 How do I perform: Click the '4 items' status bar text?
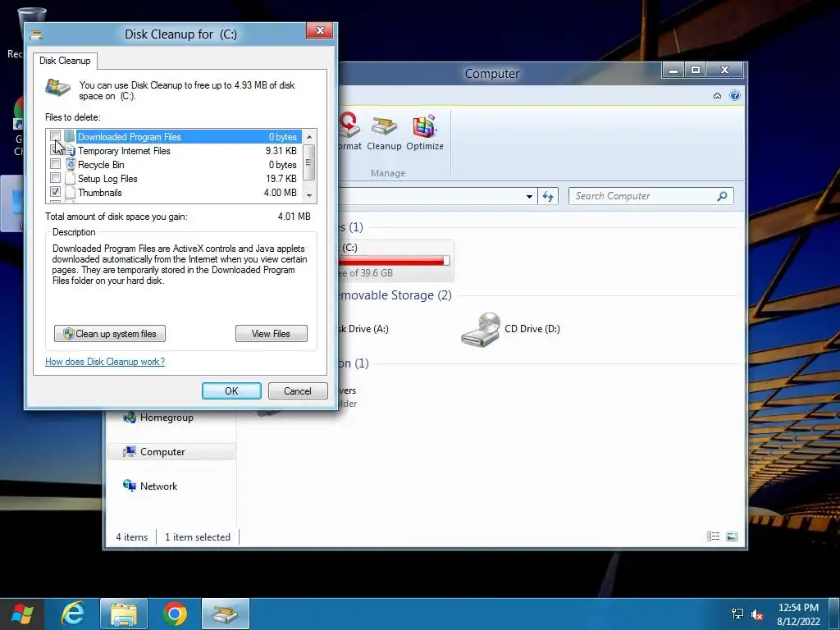[x=132, y=536]
